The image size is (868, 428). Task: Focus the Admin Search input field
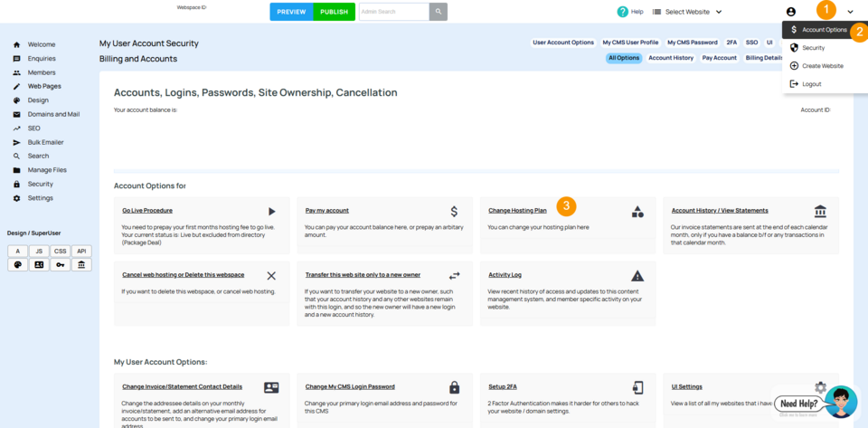click(392, 12)
